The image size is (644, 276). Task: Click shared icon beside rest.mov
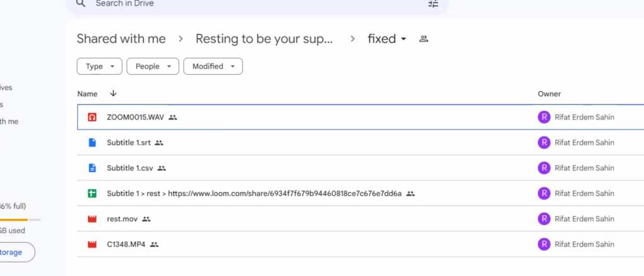click(146, 219)
